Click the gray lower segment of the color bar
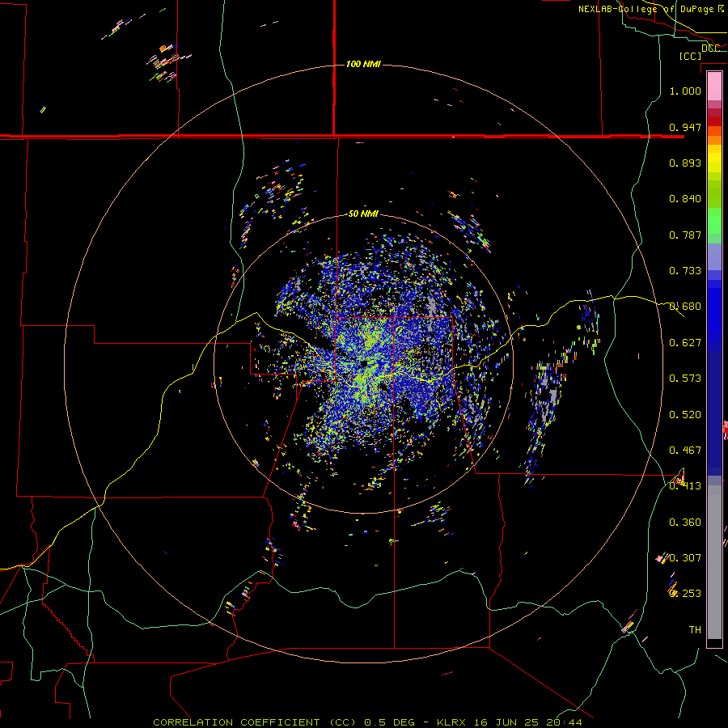This screenshot has height=728, width=728. (714, 562)
